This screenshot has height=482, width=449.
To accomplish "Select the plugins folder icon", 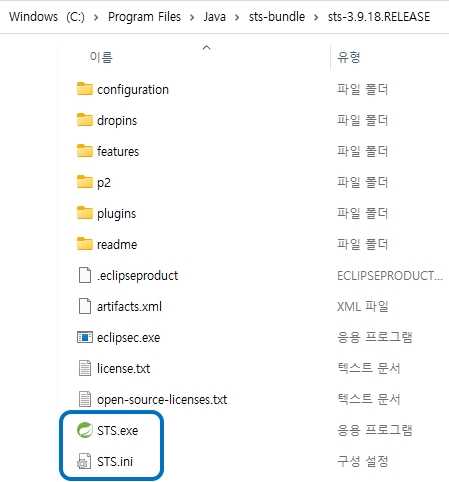I will coord(84,213).
